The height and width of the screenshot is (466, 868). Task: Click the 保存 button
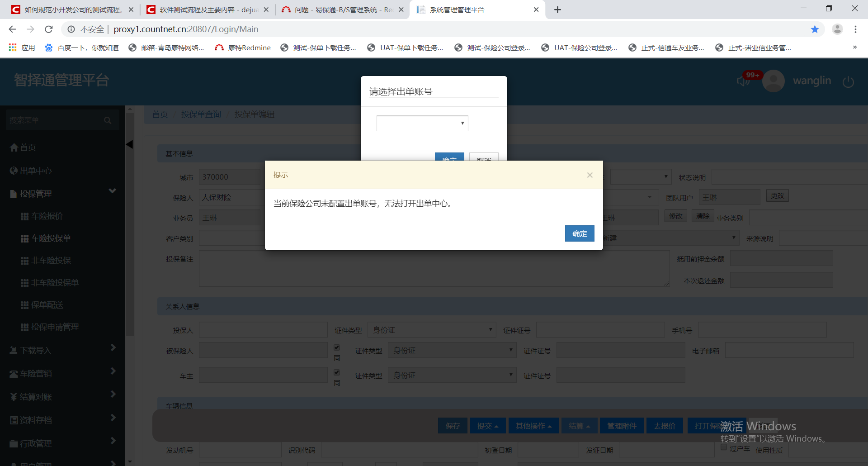453,426
